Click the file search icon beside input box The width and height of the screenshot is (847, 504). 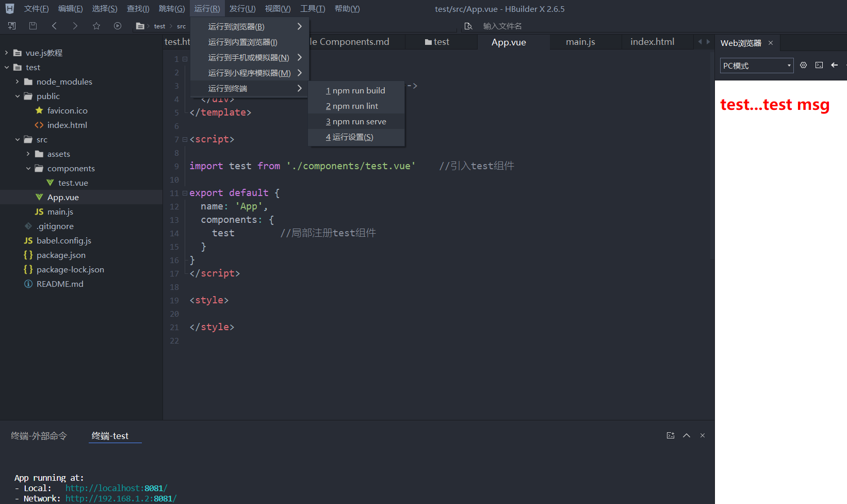(x=468, y=26)
